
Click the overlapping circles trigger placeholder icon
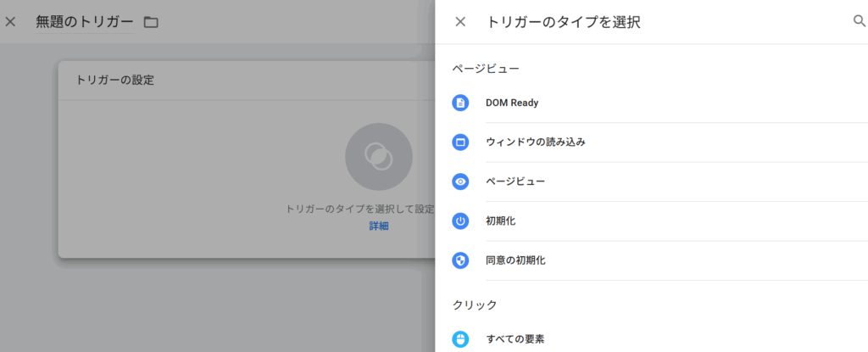coord(378,156)
